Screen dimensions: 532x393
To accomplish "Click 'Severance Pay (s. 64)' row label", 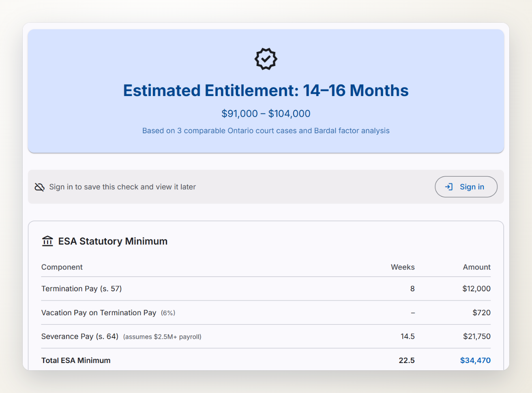I will 80,336.
